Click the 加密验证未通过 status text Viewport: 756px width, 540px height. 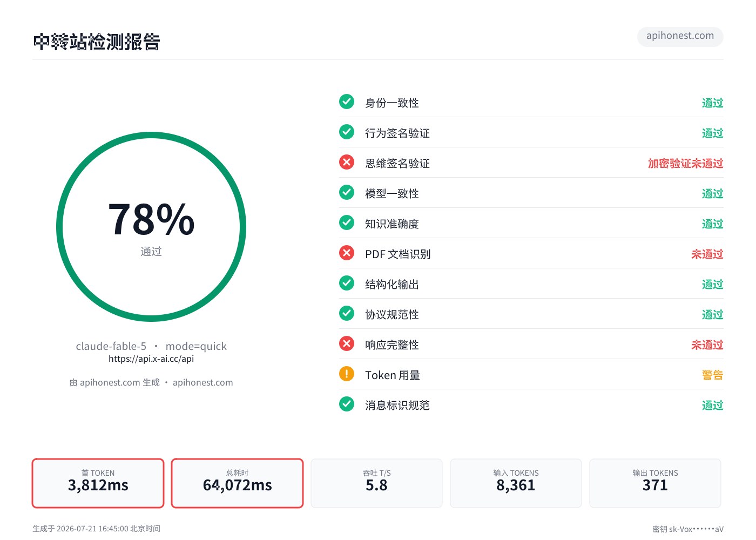(685, 163)
